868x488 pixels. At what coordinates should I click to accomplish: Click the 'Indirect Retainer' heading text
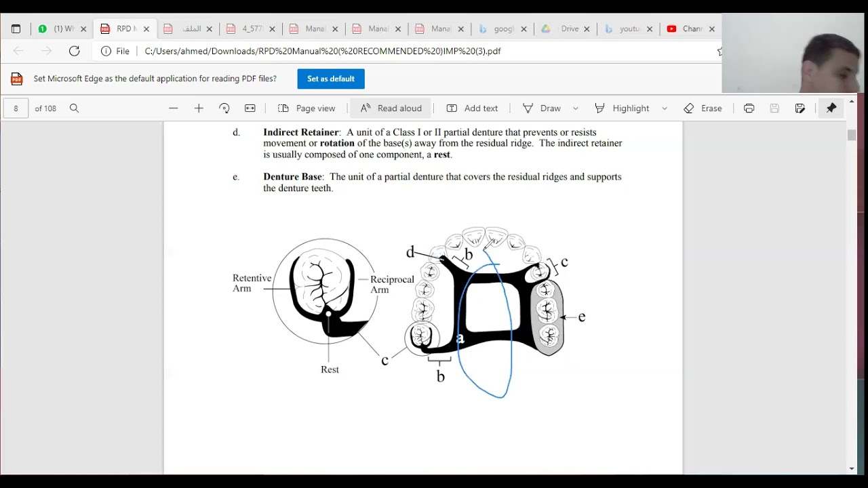[x=301, y=132]
